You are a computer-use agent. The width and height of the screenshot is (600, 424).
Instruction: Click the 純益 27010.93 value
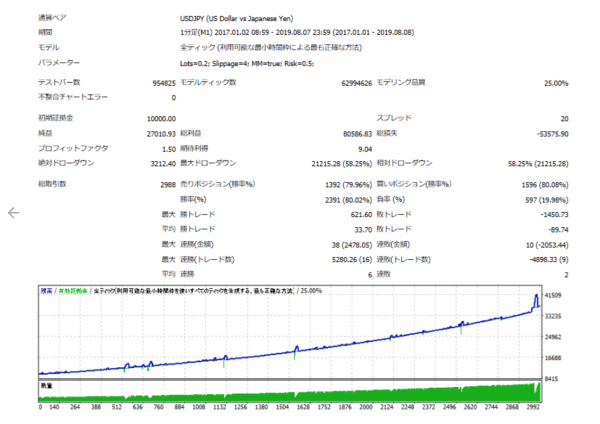pyautogui.click(x=157, y=133)
